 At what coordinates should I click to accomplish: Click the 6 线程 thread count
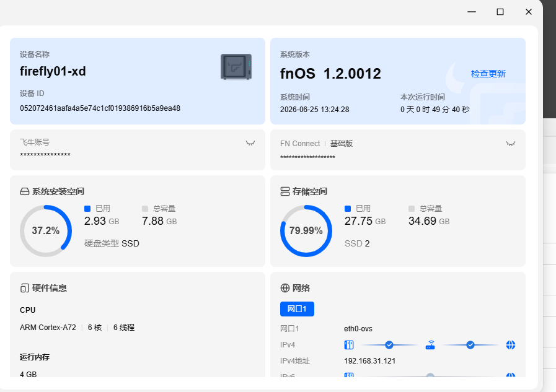click(x=124, y=328)
